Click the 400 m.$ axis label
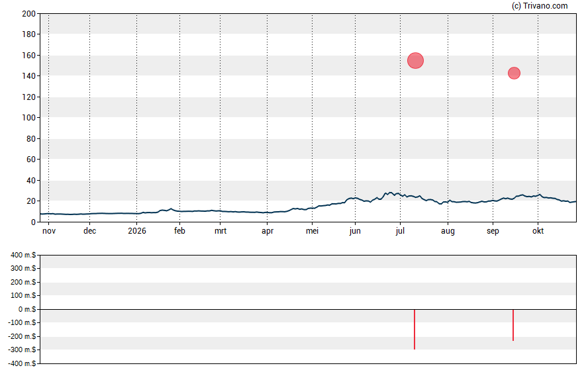The image size is (588, 374). pos(23,256)
